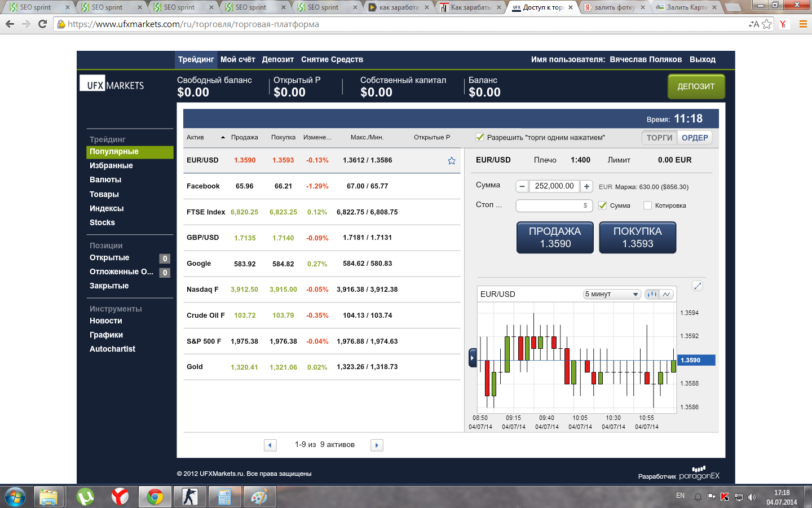Click Выход logout link
The image size is (812, 508).
point(703,59)
